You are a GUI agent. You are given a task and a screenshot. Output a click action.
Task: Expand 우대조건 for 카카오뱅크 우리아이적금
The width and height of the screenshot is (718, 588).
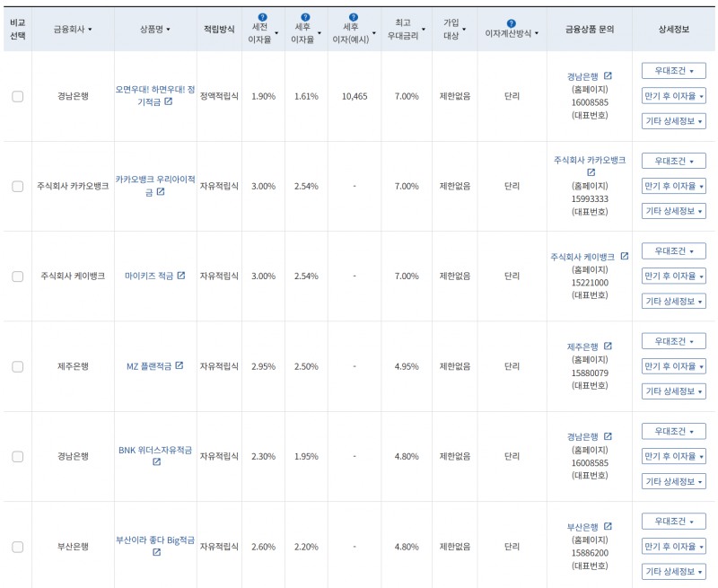(x=674, y=162)
